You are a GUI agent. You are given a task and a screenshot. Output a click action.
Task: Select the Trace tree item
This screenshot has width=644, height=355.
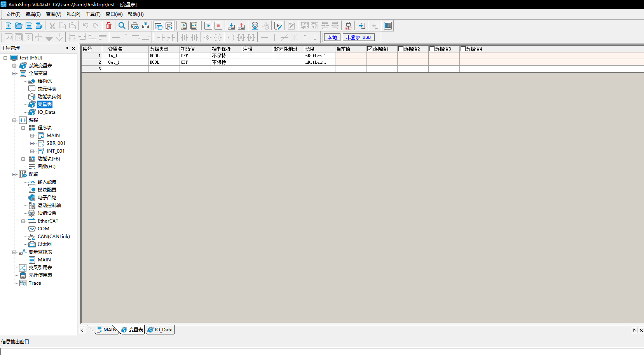click(35, 283)
